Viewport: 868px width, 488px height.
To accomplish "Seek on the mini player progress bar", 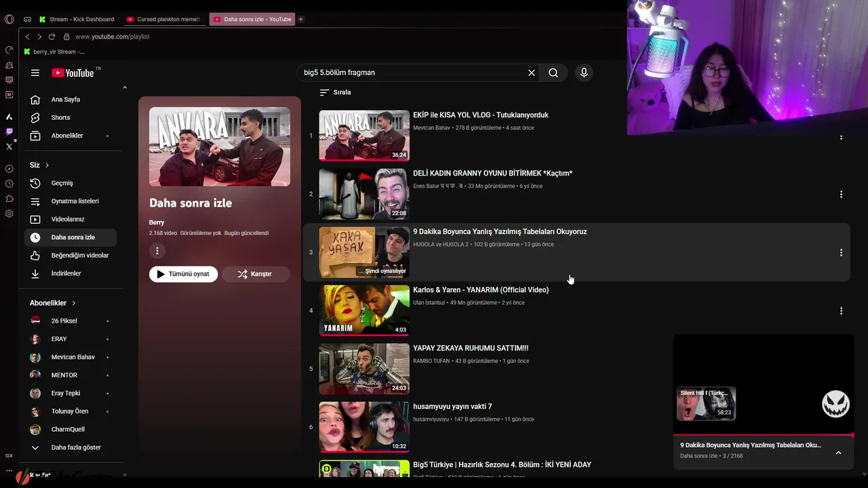I will click(764, 435).
